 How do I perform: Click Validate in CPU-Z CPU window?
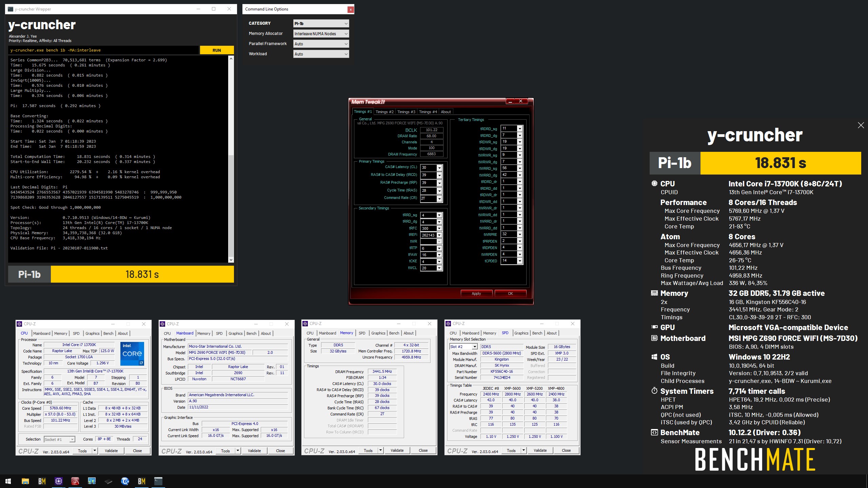click(111, 451)
